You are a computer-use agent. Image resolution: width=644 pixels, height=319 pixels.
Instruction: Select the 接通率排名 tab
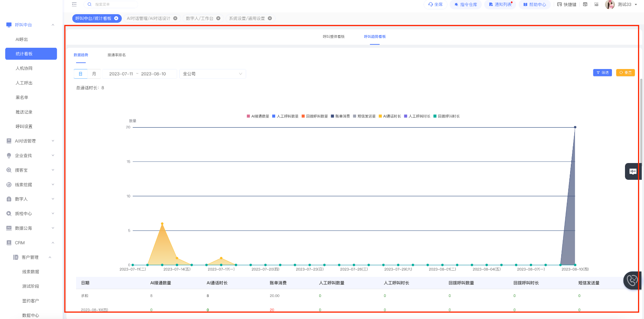point(116,55)
